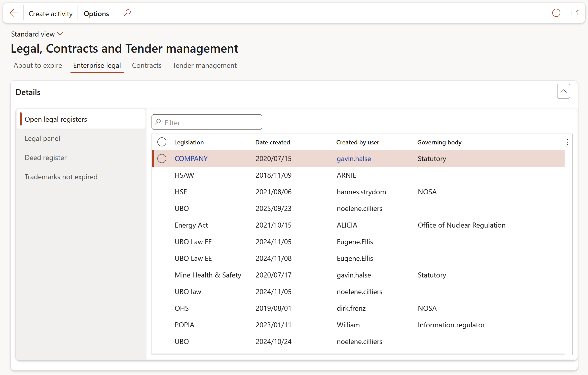This screenshot has height=375, width=588.
Task: Click the refresh page icon
Action: coord(556,13)
